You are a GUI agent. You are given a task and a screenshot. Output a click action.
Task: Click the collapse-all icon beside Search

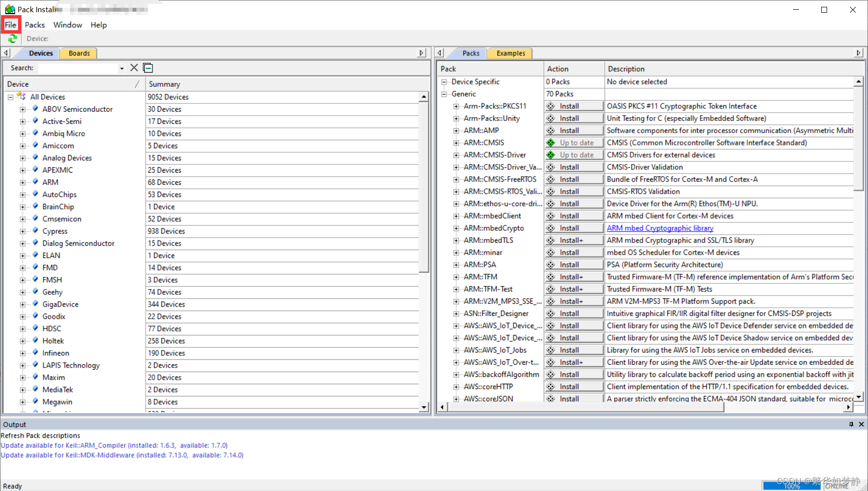148,68
